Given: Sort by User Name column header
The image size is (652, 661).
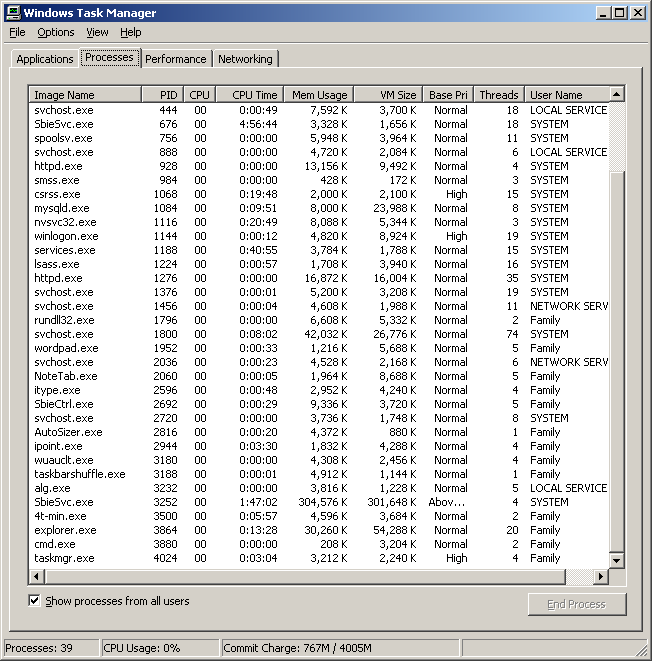Looking at the screenshot, I should [567, 95].
